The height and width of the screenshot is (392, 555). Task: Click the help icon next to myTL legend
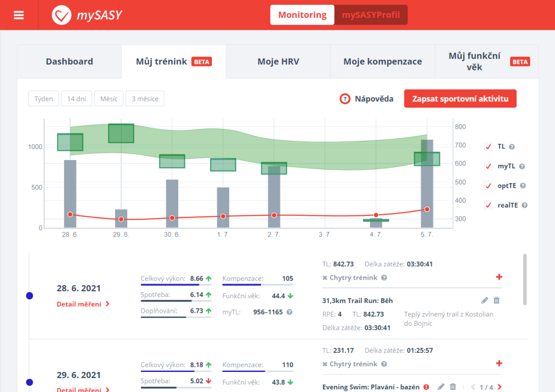(522, 166)
